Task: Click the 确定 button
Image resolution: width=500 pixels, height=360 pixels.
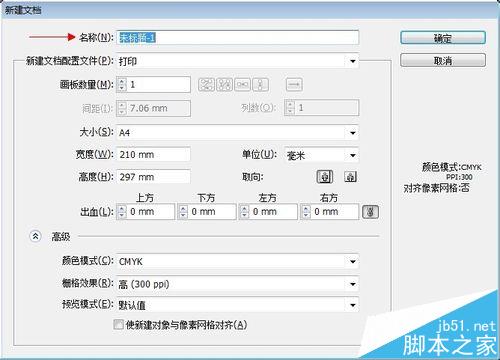Action: click(x=443, y=38)
